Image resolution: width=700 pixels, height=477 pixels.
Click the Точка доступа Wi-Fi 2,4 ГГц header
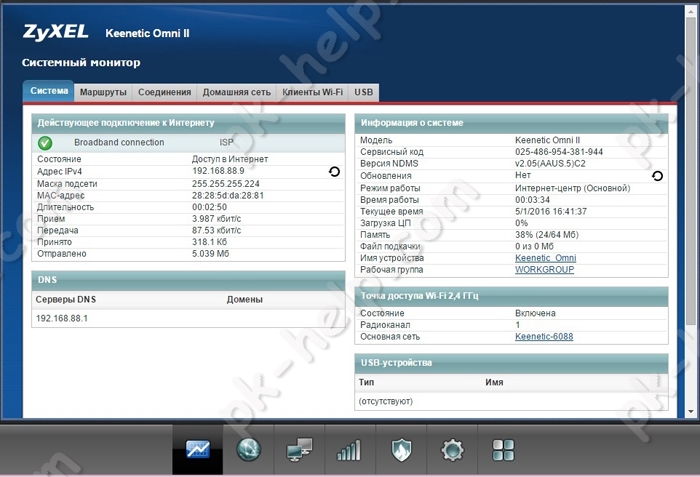click(511, 296)
